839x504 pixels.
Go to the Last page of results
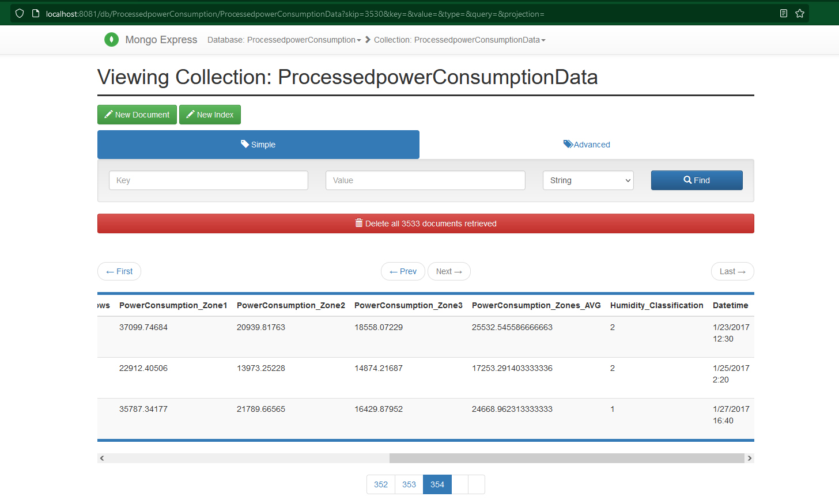(x=732, y=271)
